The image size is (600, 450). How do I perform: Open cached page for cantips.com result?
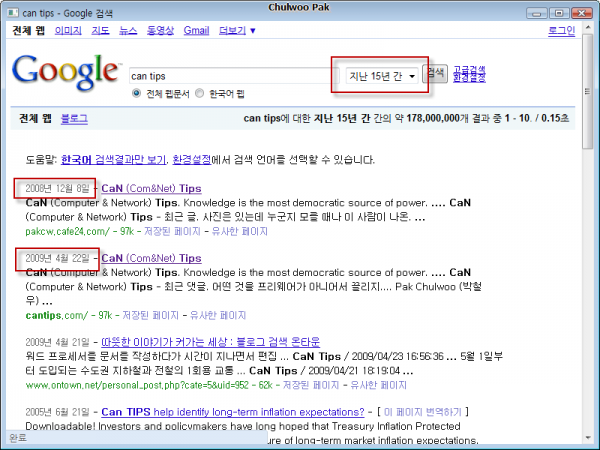tap(150, 315)
